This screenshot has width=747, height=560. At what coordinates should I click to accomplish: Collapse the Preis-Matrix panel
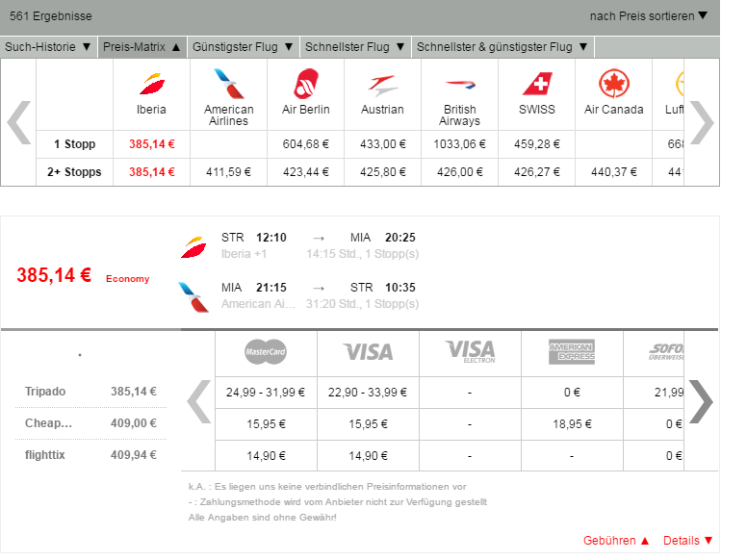point(142,47)
